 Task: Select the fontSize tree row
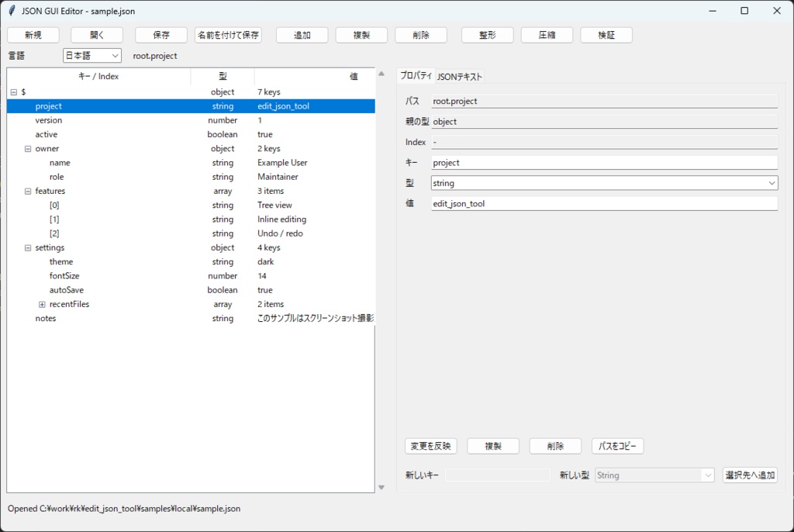point(191,276)
